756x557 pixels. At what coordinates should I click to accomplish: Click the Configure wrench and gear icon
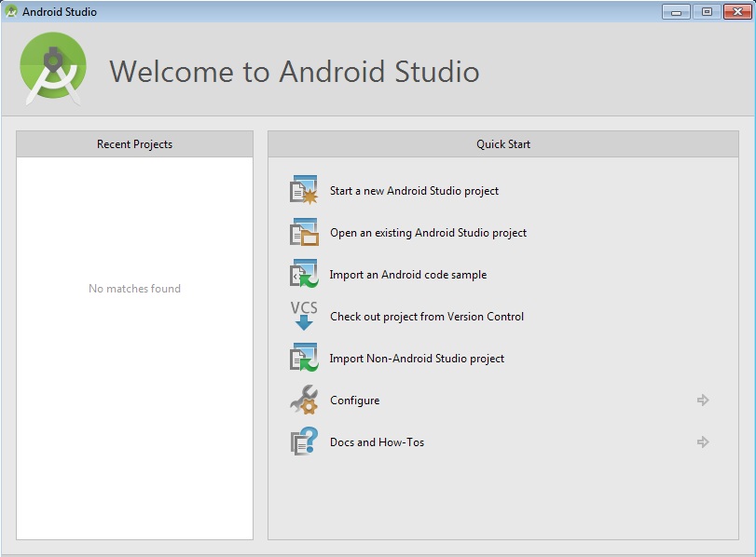pos(304,401)
